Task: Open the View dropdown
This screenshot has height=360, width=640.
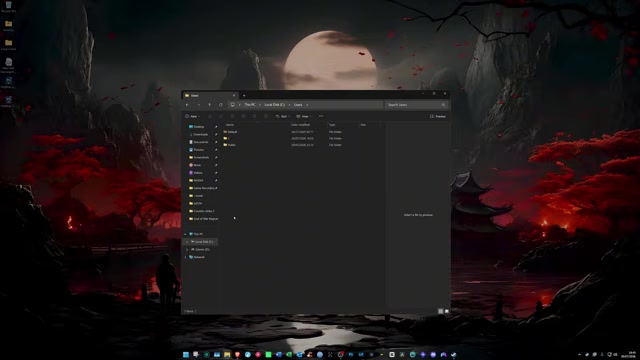Action: coord(303,116)
